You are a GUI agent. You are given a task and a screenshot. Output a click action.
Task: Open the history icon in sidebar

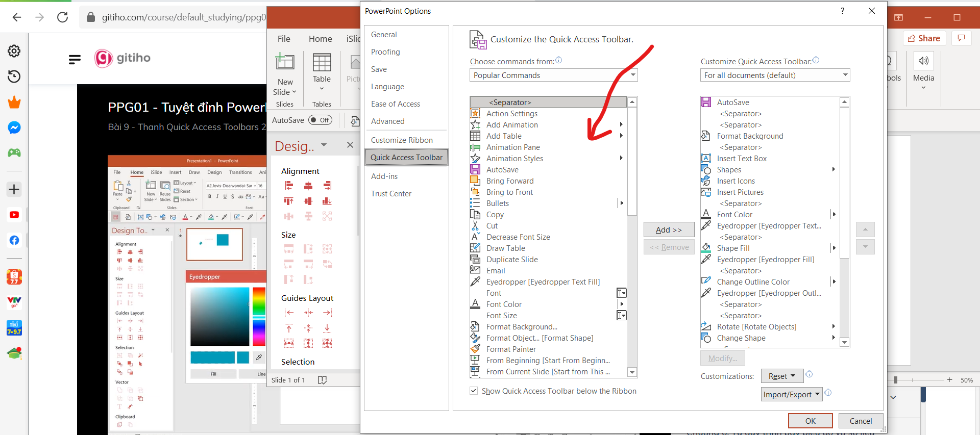[x=14, y=76]
